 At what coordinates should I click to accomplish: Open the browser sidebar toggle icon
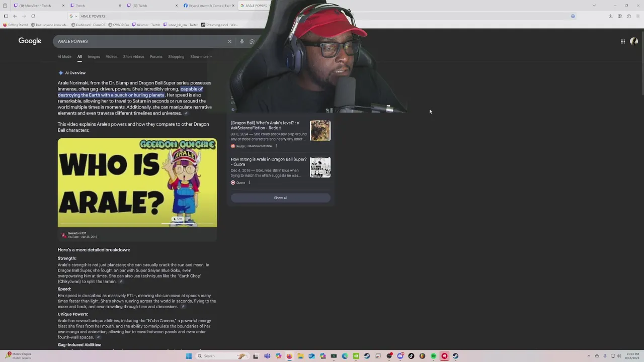[6, 16]
